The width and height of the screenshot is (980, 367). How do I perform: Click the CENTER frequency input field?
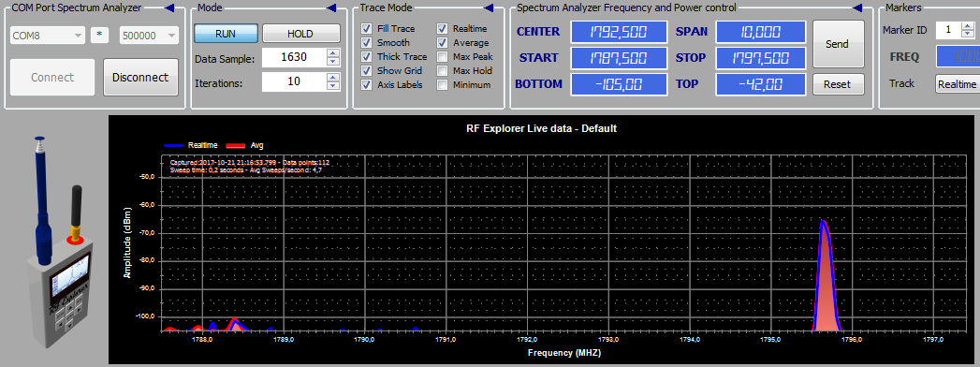click(x=618, y=32)
